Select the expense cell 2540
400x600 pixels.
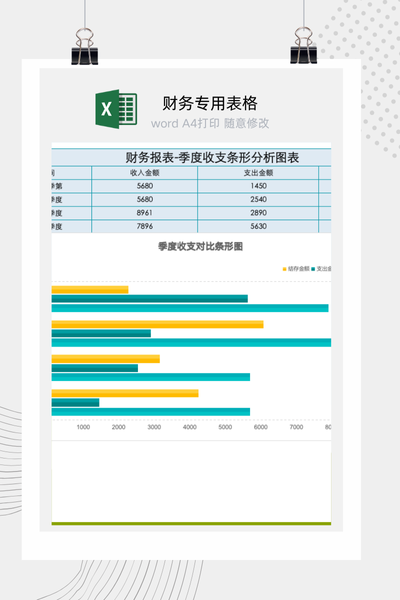[258, 199]
